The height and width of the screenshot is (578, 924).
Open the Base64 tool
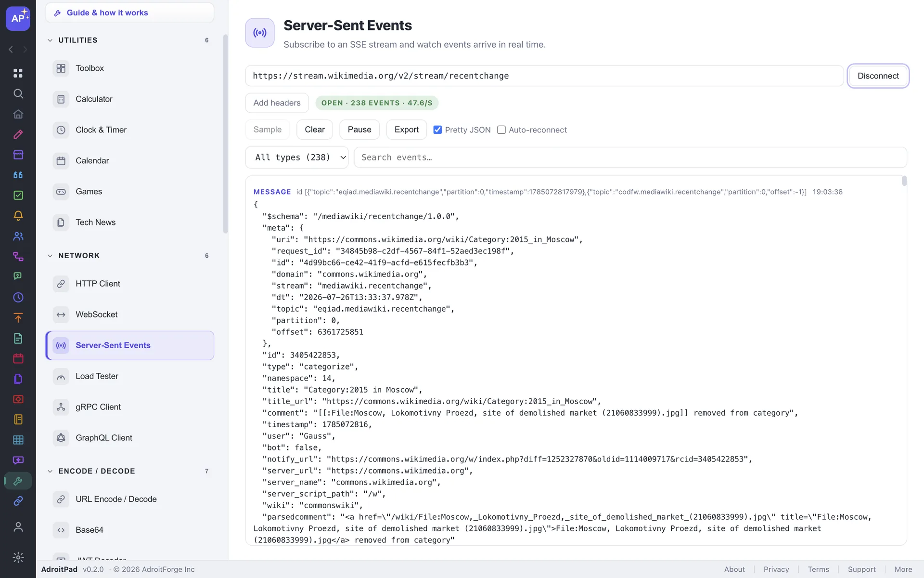pyautogui.click(x=130, y=530)
